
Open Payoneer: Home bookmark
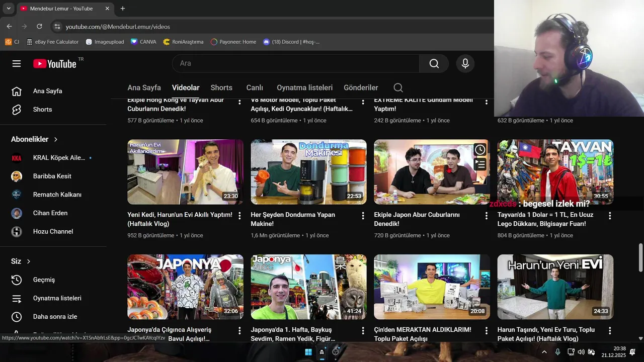(x=233, y=42)
